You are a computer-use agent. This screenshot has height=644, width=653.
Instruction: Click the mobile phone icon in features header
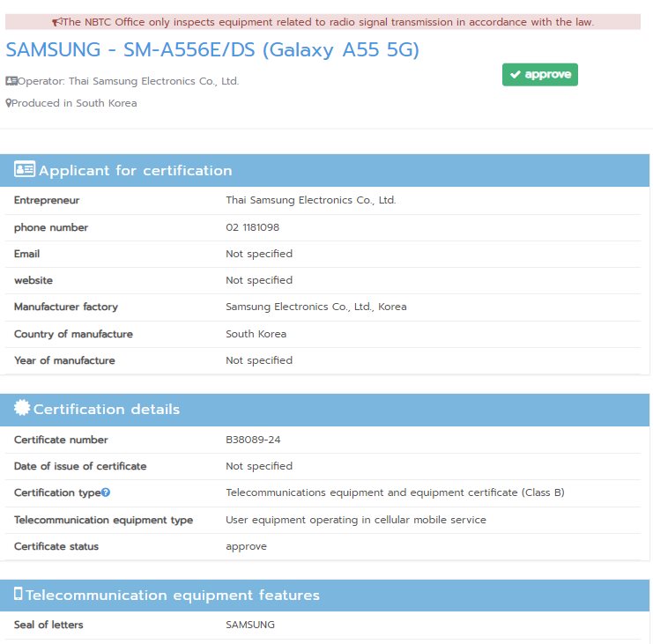point(19,595)
